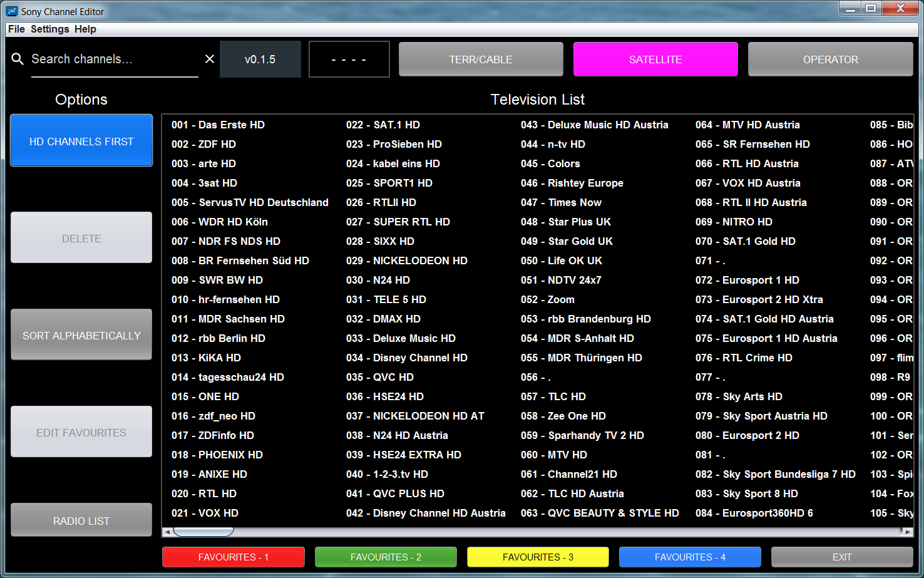Toggle HD CHANNELS FIRST option

point(81,141)
